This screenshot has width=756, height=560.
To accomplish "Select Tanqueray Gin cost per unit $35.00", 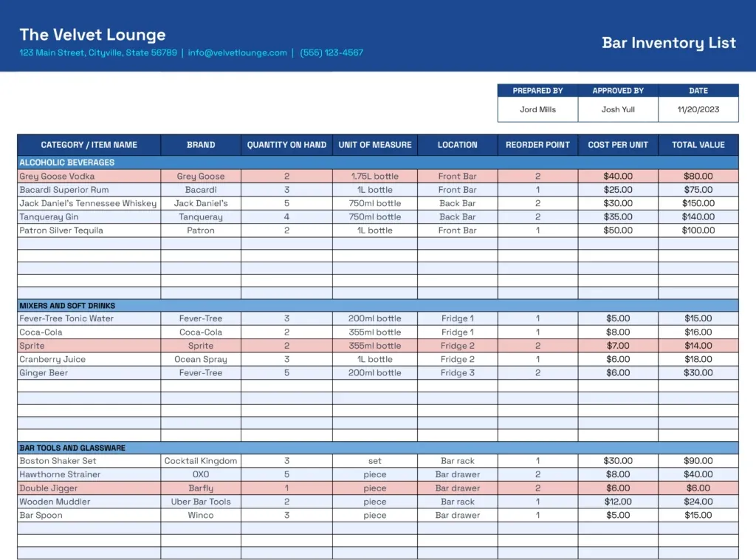I will [x=618, y=217].
